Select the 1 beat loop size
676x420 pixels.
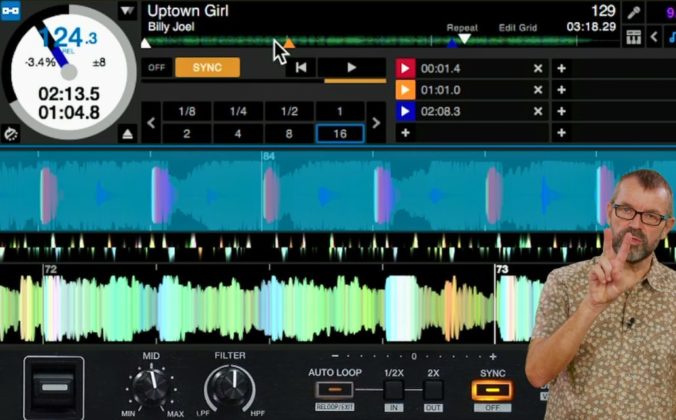click(x=340, y=112)
